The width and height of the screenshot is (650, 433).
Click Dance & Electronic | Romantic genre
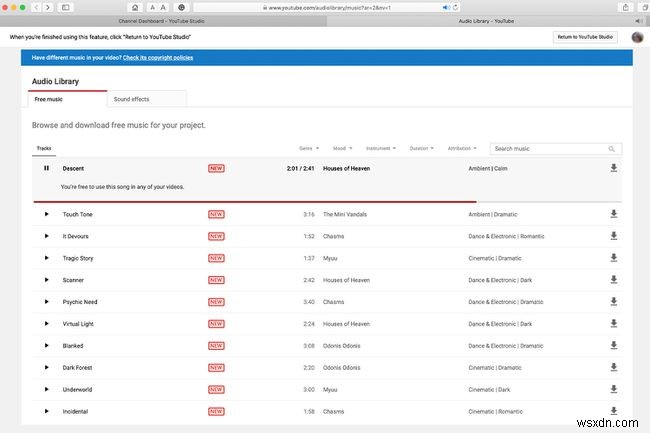click(506, 237)
